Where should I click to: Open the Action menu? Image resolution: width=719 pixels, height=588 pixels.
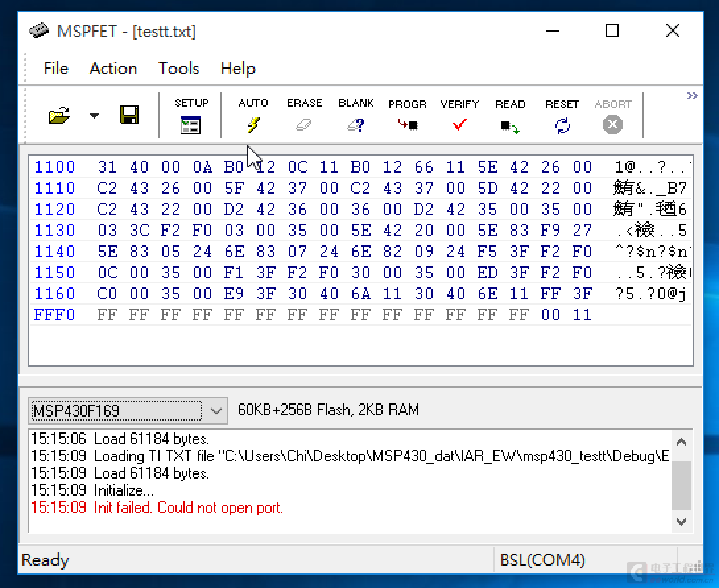point(113,69)
